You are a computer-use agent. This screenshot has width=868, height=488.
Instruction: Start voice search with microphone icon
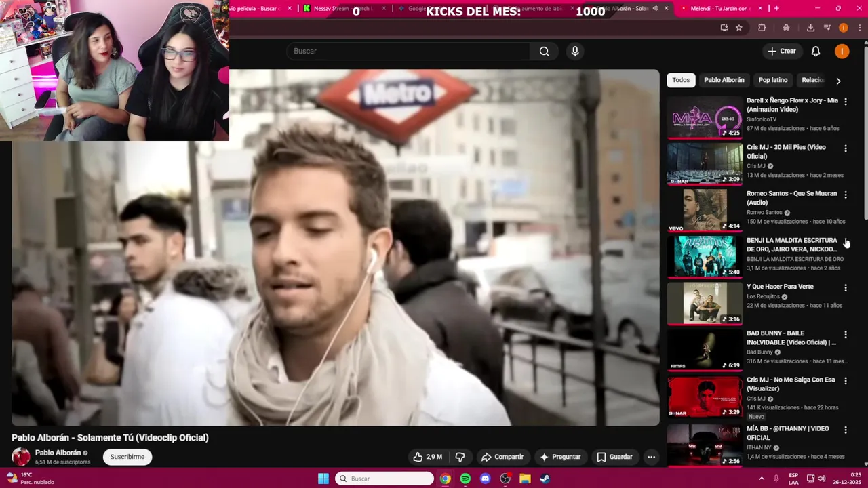tap(575, 51)
